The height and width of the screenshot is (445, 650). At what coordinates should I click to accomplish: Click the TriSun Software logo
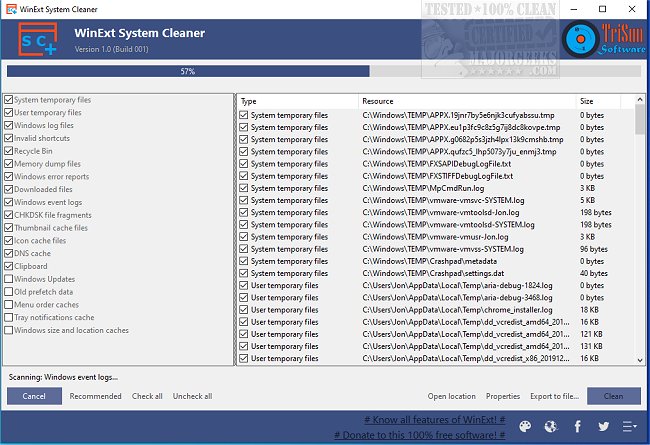click(604, 39)
